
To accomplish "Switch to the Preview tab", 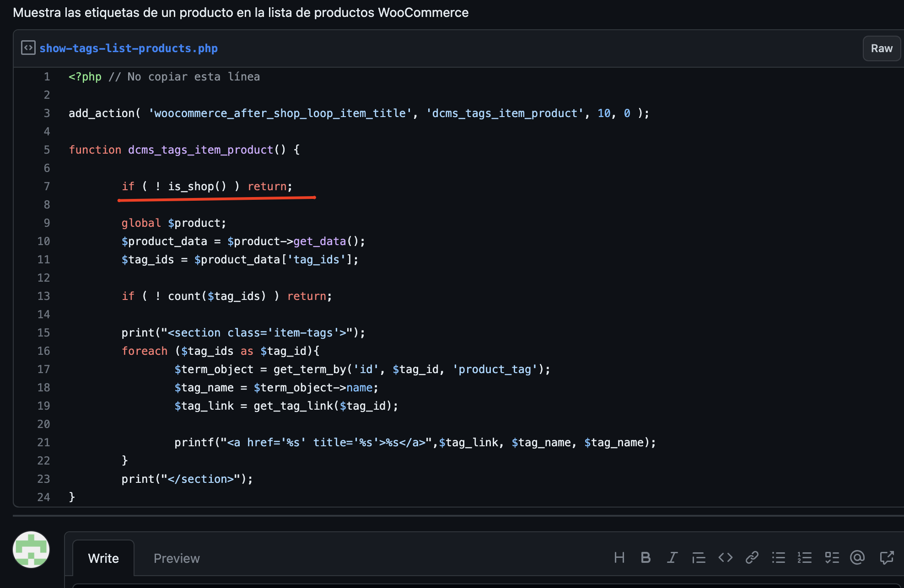I will click(x=177, y=558).
